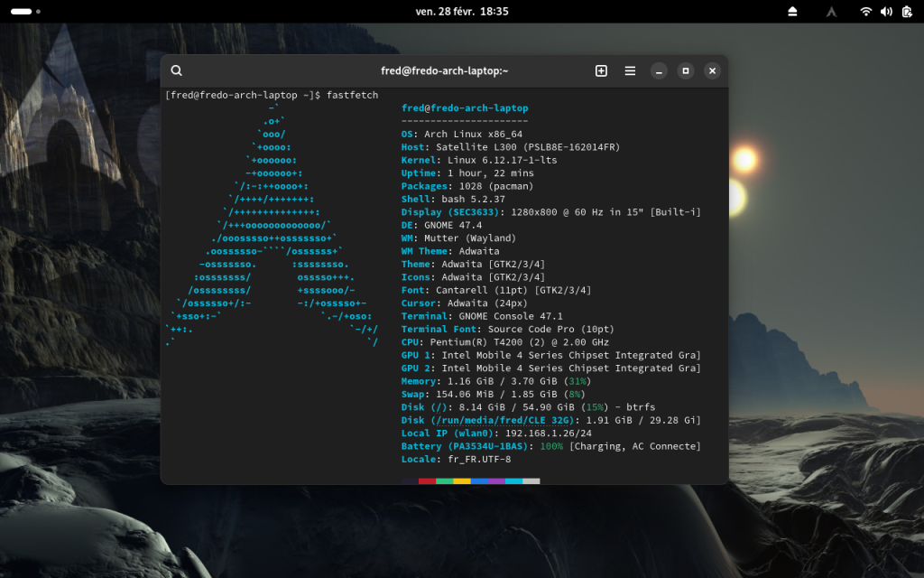Viewport: 924px width, 578px height.
Task: Open a new tab in the terminal
Action: coord(601,70)
